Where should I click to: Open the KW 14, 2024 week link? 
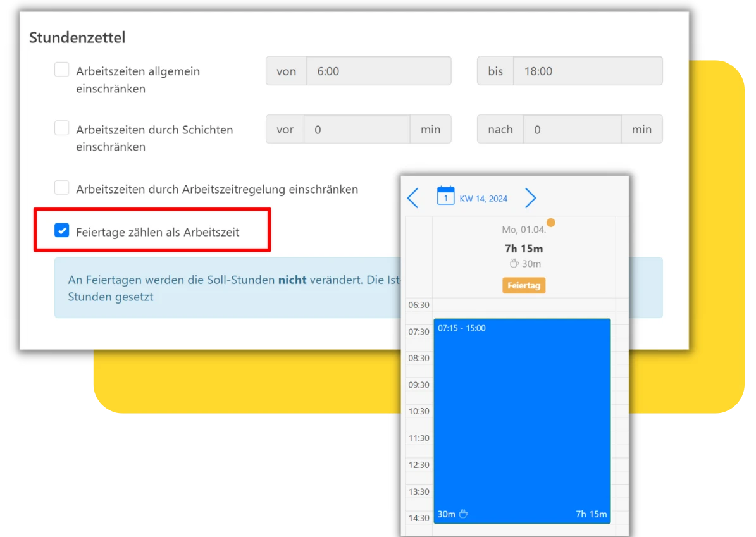click(x=483, y=199)
